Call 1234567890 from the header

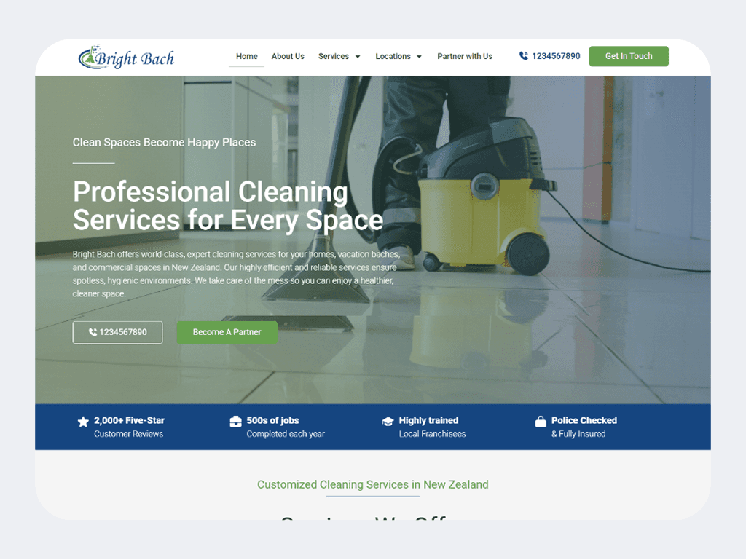point(556,56)
